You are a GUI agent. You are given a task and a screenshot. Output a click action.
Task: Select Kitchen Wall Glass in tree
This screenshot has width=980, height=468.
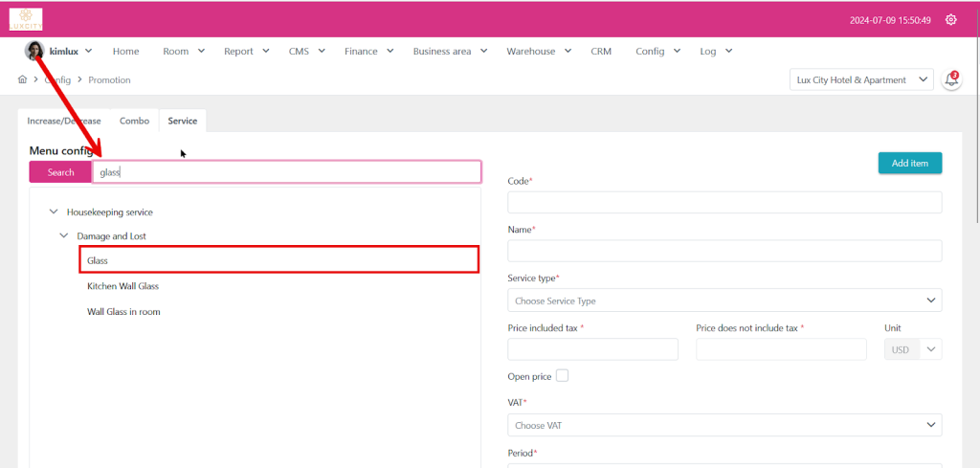(x=122, y=286)
